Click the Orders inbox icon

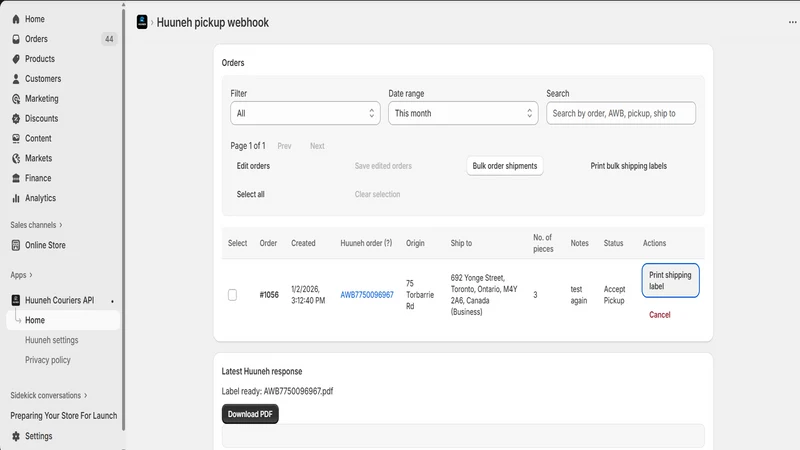[x=16, y=39]
